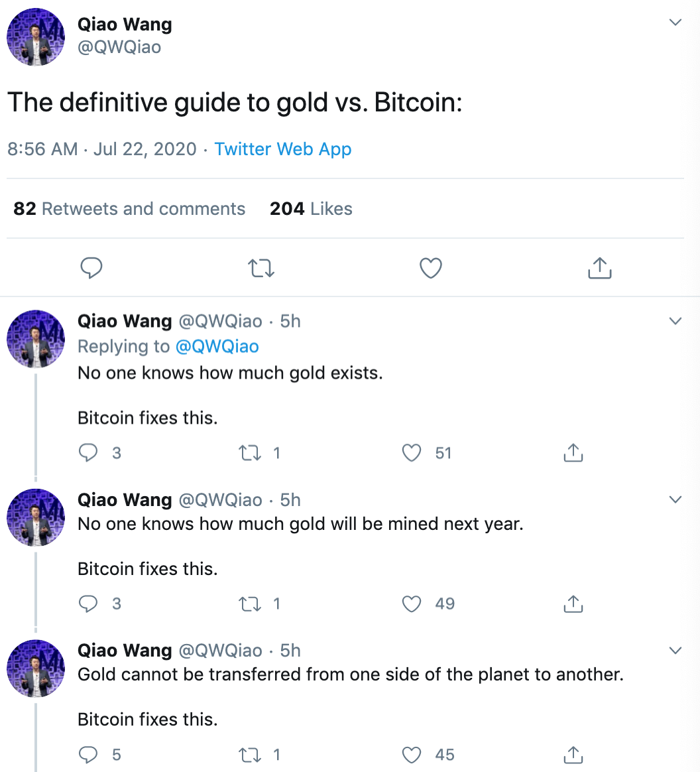700x772 pixels.
Task: Open the options menu on the 'mined next year' tweet
Action: (x=675, y=499)
